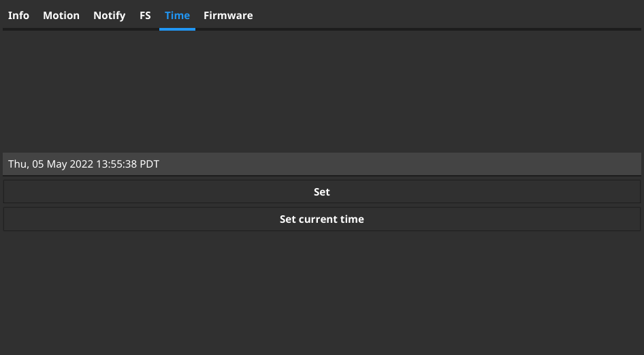Viewport: 644px width, 355px height.
Task: Go to the FS tab
Action: click(145, 15)
